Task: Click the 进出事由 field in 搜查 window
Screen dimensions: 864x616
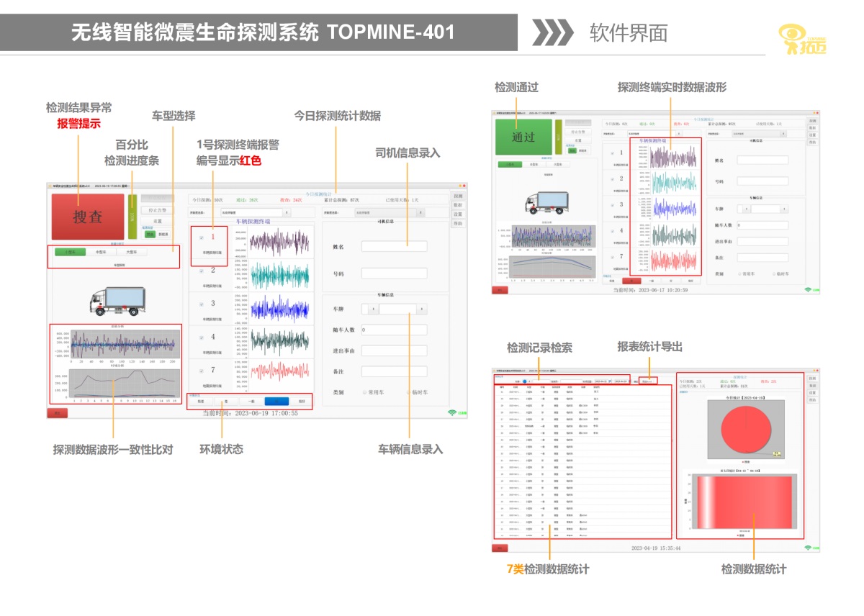Action: tap(394, 351)
